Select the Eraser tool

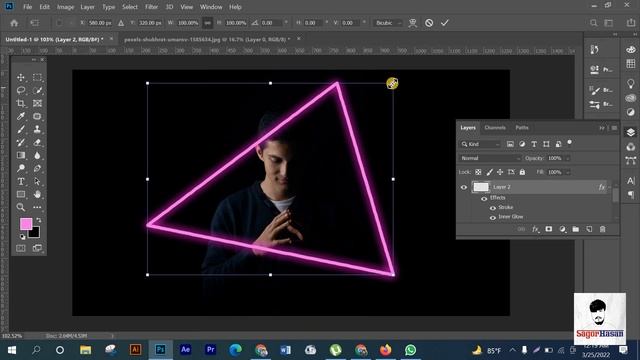tap(37, 142)
